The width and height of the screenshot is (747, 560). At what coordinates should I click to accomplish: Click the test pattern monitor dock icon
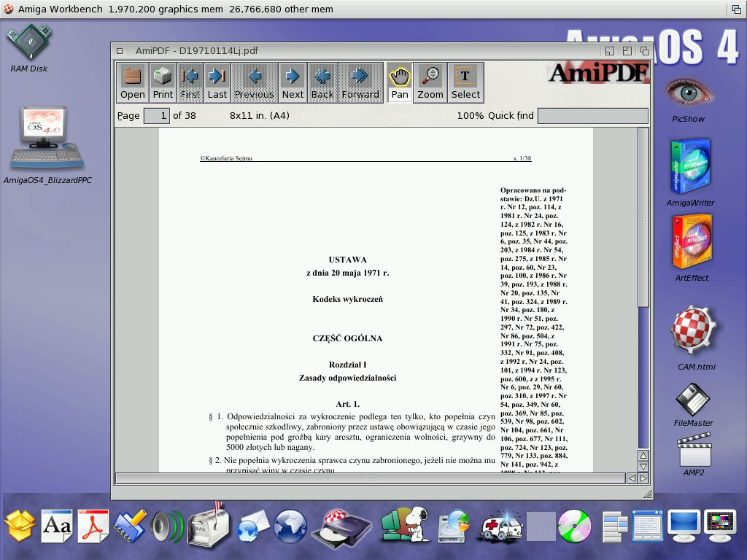coord(720,526)
